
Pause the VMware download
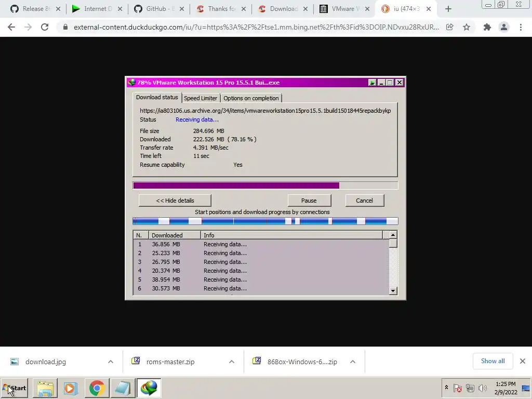point(309,201)
